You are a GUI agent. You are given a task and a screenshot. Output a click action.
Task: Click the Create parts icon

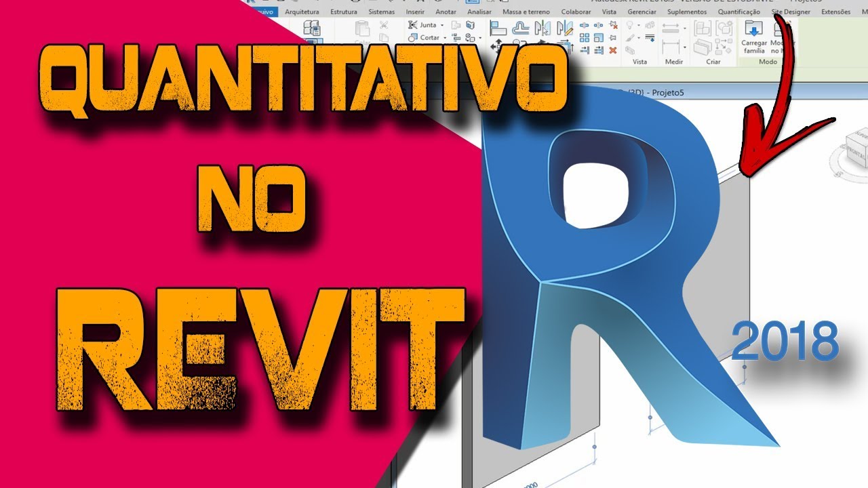[x=702, y=47]
